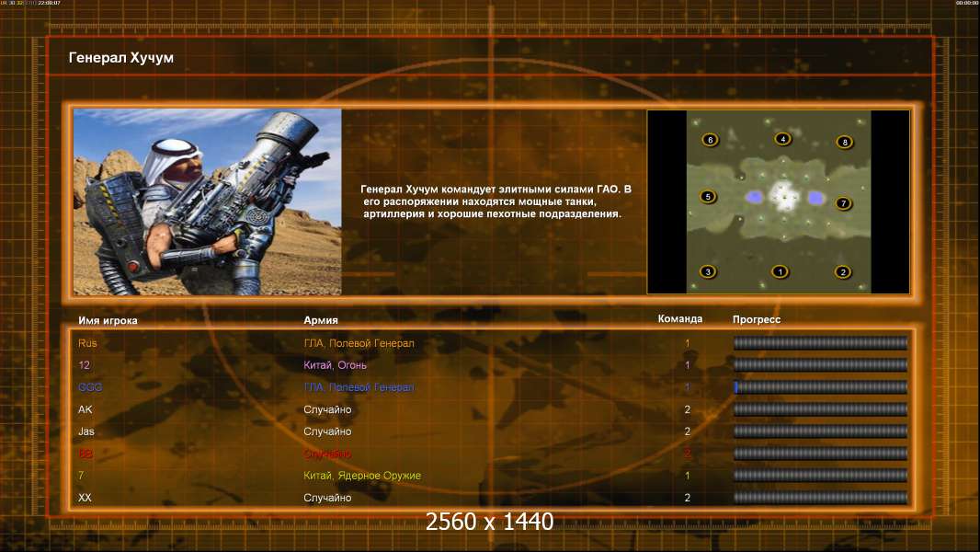The height and width of the screenshot is (552, 980).
Task: Select start position 1 on the minimap
Action: click(x=780, y=271)
